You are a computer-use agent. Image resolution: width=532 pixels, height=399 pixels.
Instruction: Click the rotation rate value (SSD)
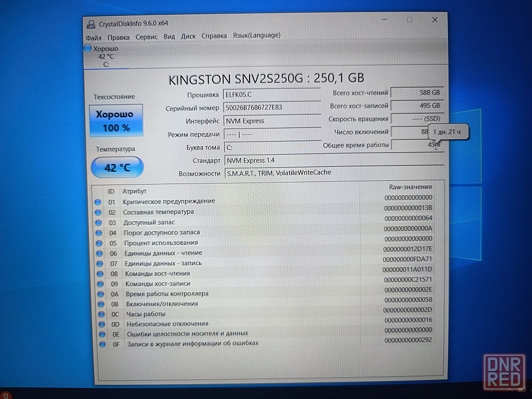click(x=417, y=119)
